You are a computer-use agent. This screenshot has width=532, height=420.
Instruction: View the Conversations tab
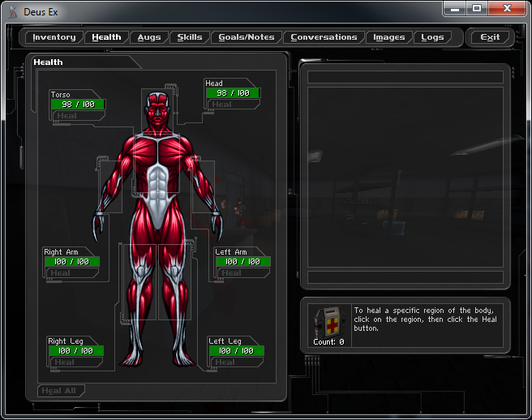click(324, 37)
